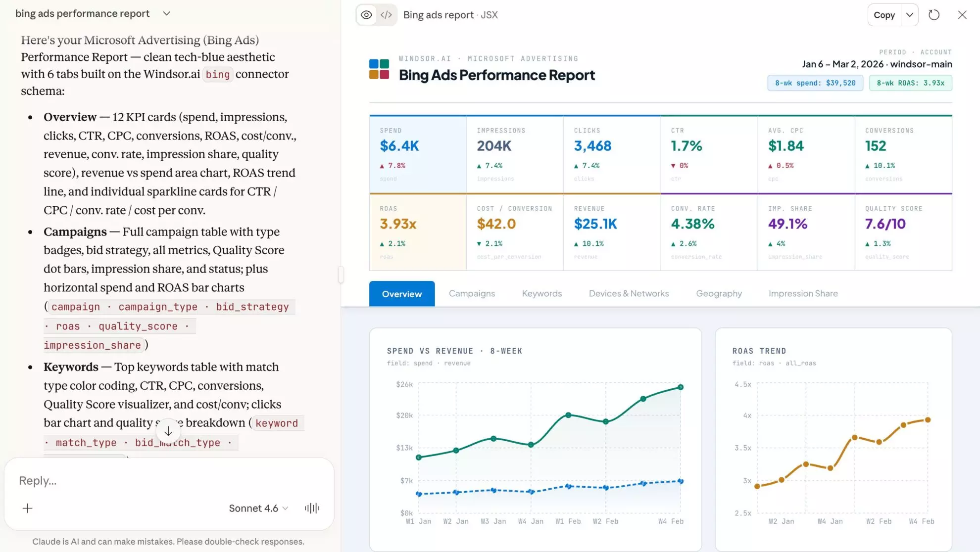980x552 pixels.
Task: Click the Spend vs Revenue chart title
Action: (454, 351)
